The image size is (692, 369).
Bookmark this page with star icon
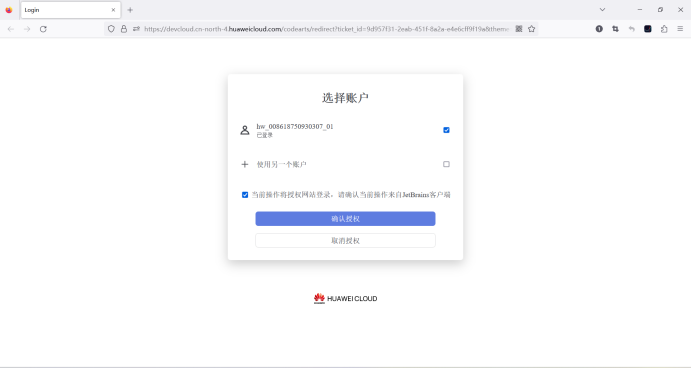click(x=532, y=29)
